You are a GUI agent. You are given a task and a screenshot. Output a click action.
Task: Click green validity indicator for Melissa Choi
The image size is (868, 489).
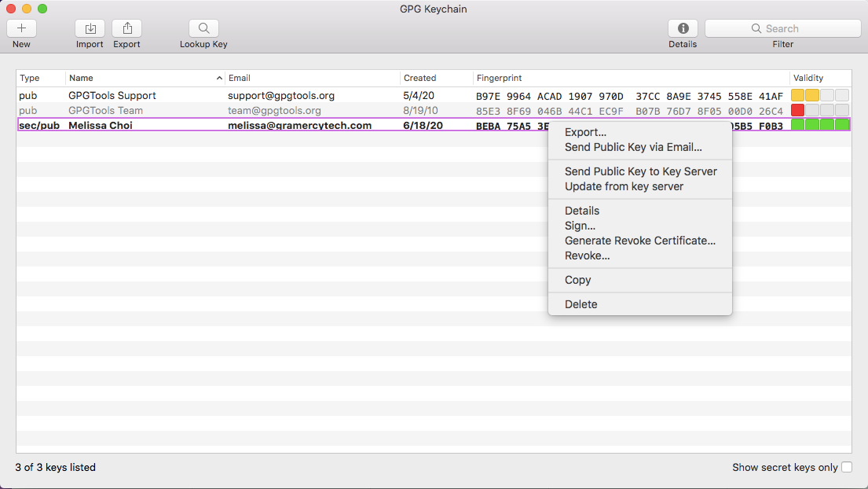tap(820, 124)
